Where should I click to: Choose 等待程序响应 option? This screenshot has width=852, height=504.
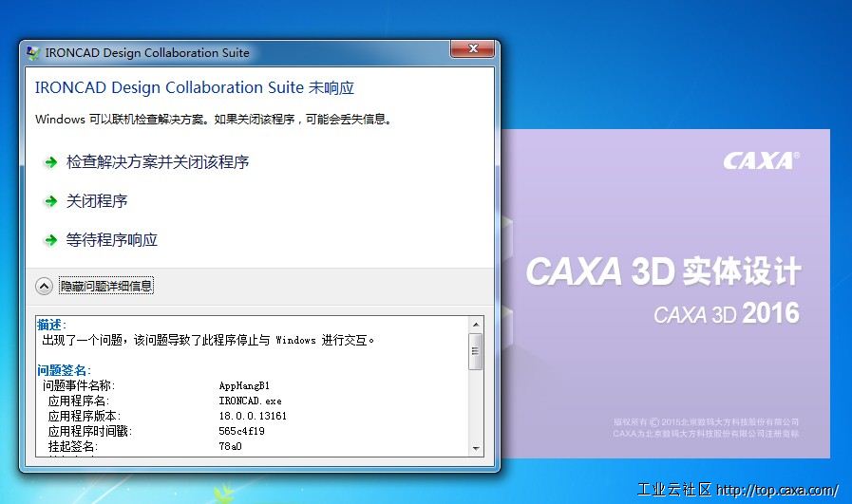(112, 239)
